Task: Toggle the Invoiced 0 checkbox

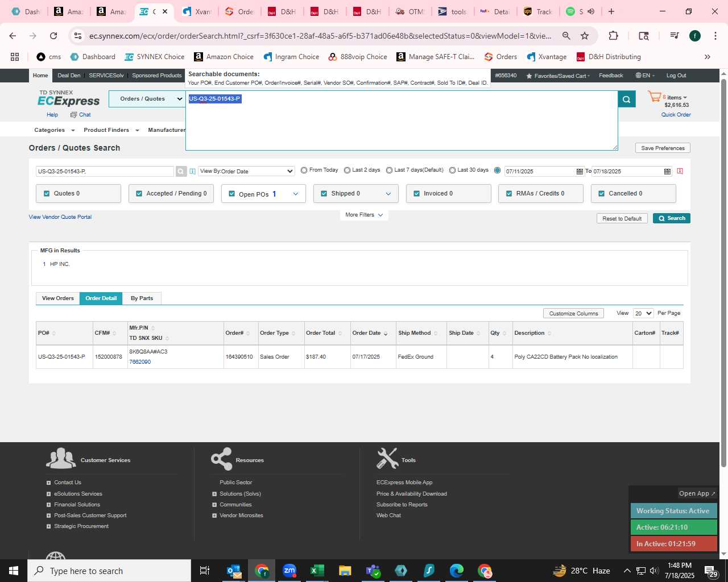Action: coord(416,194)
